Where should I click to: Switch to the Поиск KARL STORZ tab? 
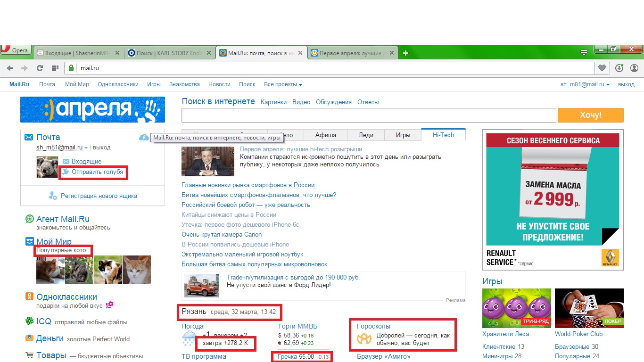pyautogui.click(x=170, y=53)
